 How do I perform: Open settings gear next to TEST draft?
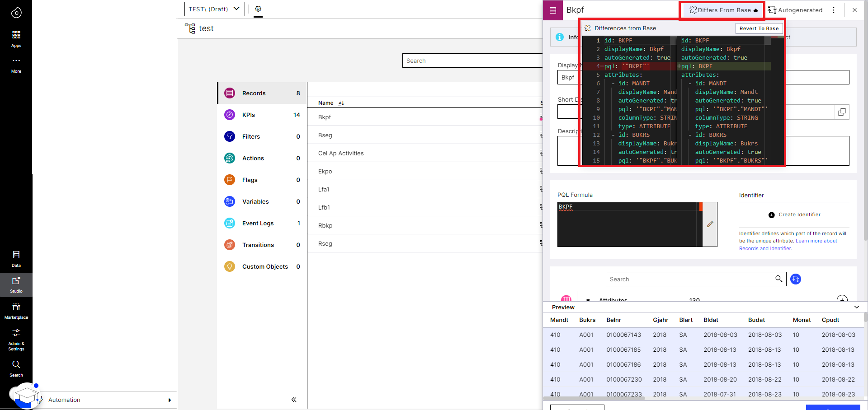[x=258, y=9]
